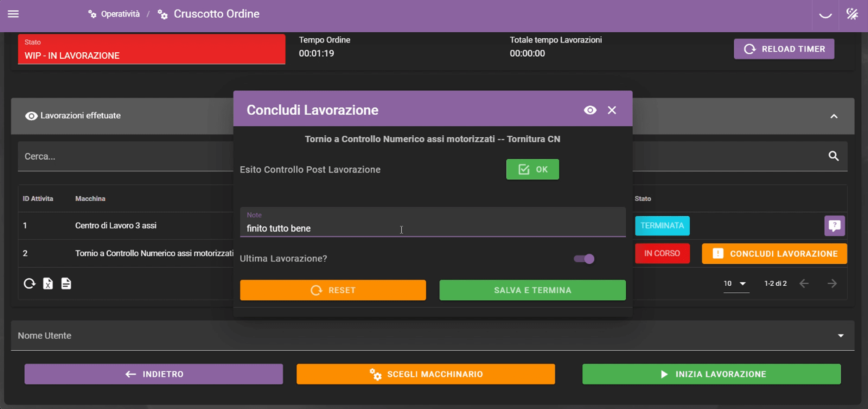This screenshot has width=868, height=409.
Task: Open the hamburger navigation menu
Action: click(x=13, y=14)
